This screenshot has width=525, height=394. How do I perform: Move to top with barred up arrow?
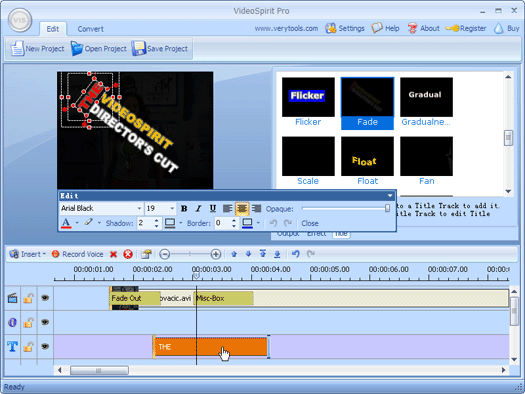pyautogui.click(x=263, y=254)
